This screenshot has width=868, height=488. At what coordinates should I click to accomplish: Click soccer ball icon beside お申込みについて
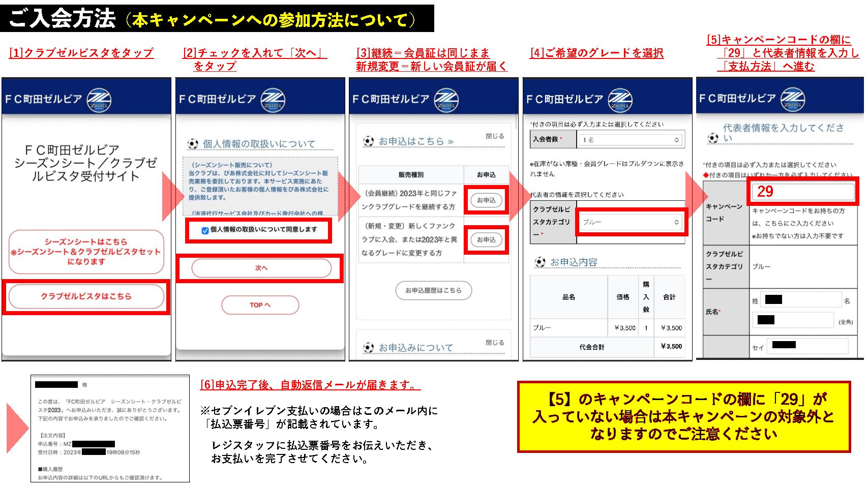coord(368,348)
